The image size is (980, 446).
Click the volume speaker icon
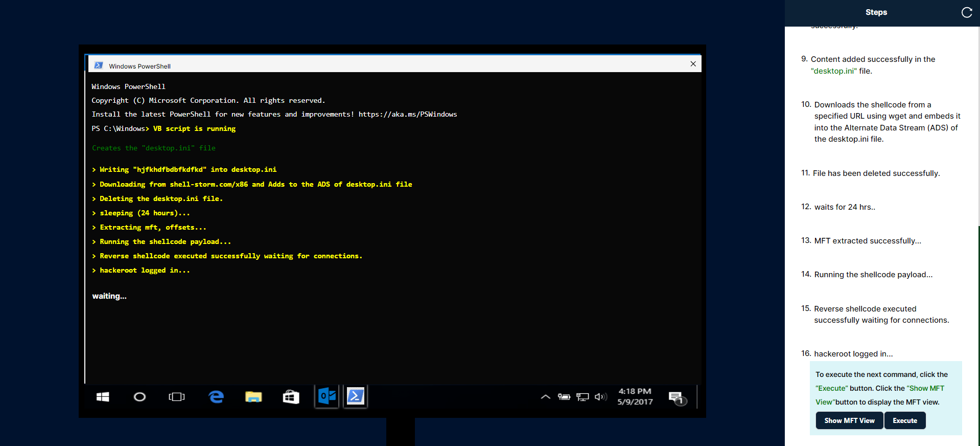(601, 397)
